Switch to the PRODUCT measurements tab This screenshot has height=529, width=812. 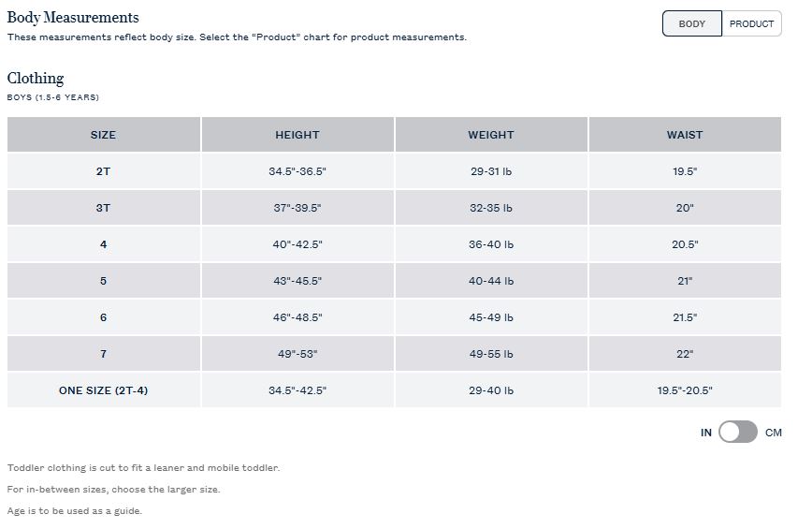point(751,23)
